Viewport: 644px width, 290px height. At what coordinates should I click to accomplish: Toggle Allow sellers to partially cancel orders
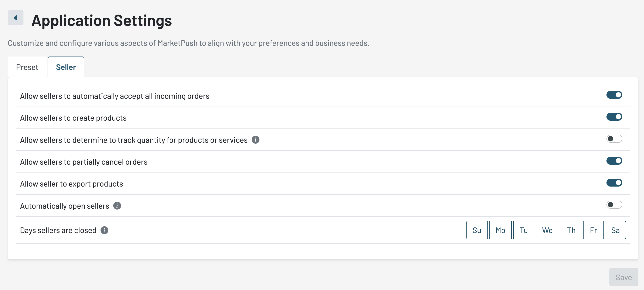(x=614, y=161)
